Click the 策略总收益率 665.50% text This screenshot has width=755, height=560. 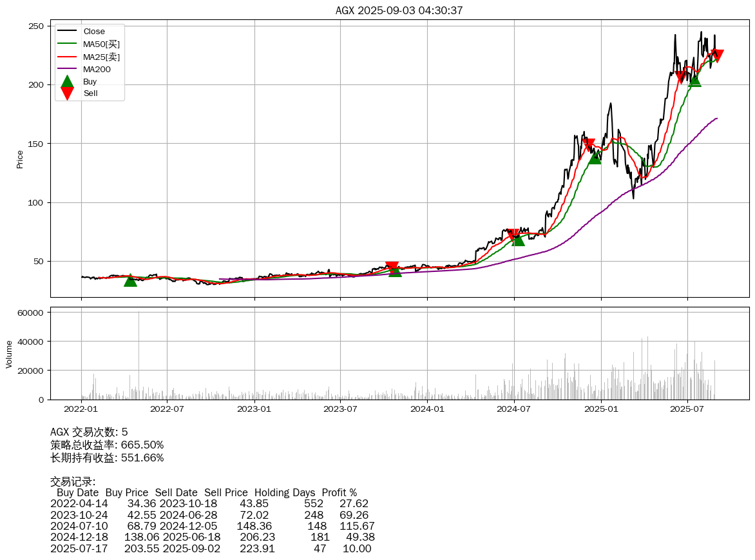tap(107, 445)
